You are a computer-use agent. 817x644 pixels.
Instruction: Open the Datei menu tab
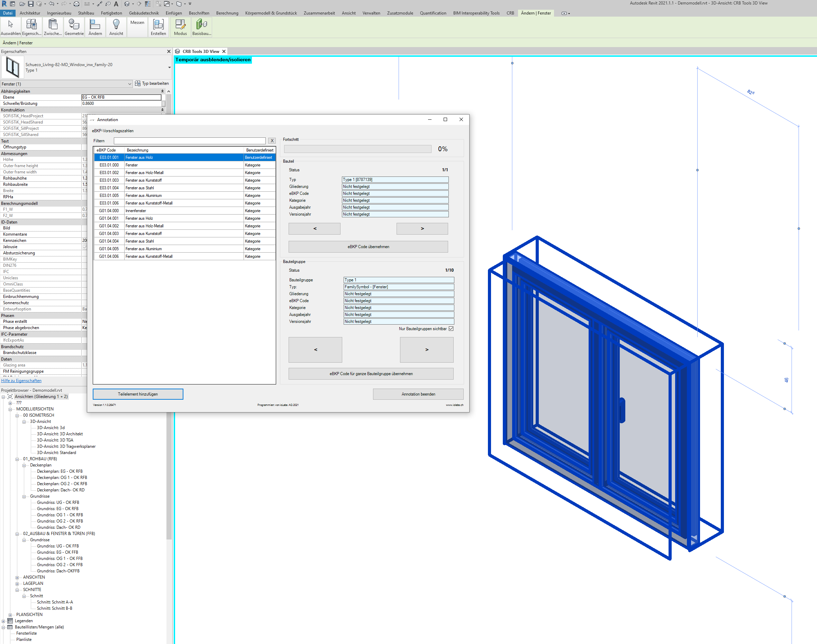point(8,13)
